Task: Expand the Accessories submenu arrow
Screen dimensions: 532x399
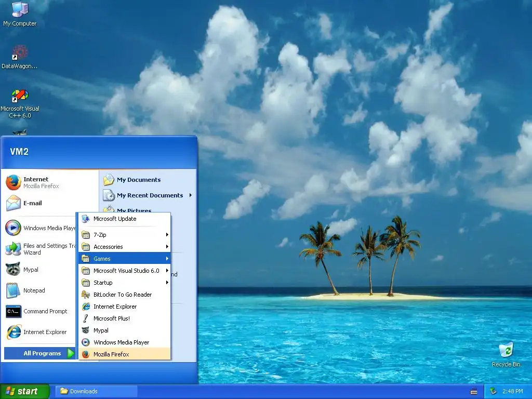Action: (x=167, y=247)
